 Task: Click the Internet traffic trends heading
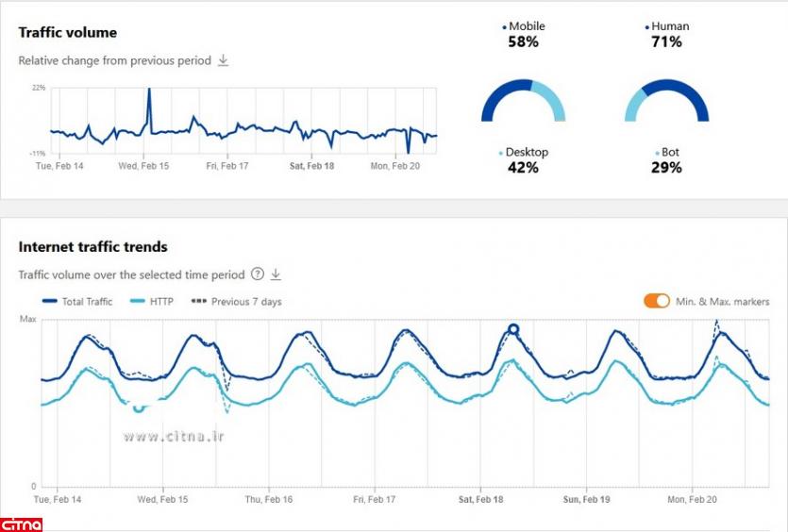92,247
